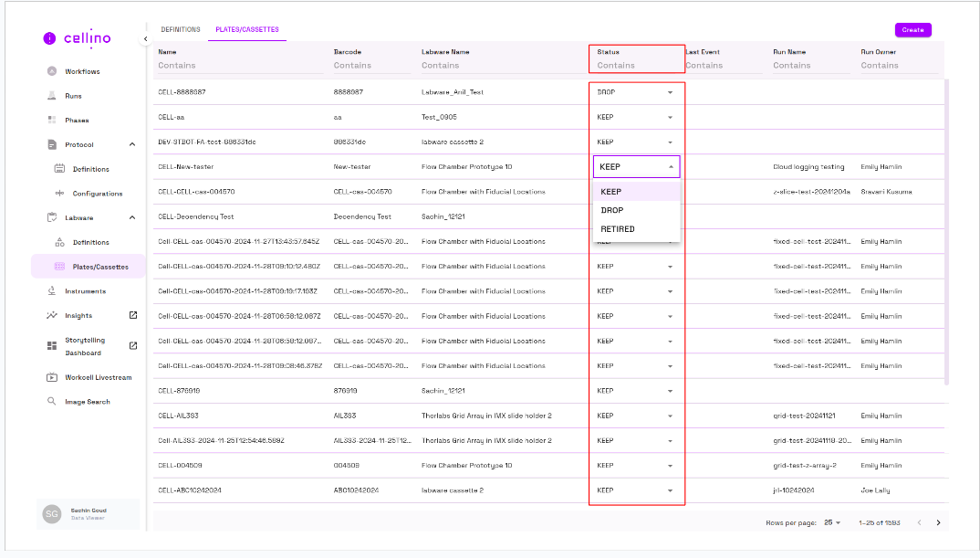
Task: Choose DROP from the open status list
Action: click(x=612, y=210)
